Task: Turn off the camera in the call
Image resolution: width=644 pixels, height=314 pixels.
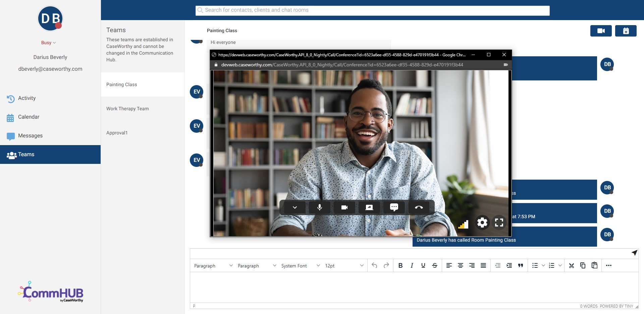Action: point(344,207)
